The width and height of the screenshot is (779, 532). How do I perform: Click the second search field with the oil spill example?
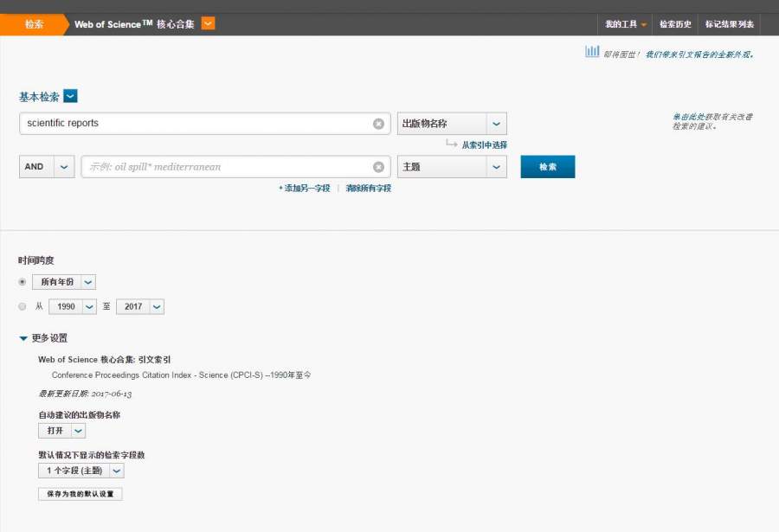[x=235, y=167]
